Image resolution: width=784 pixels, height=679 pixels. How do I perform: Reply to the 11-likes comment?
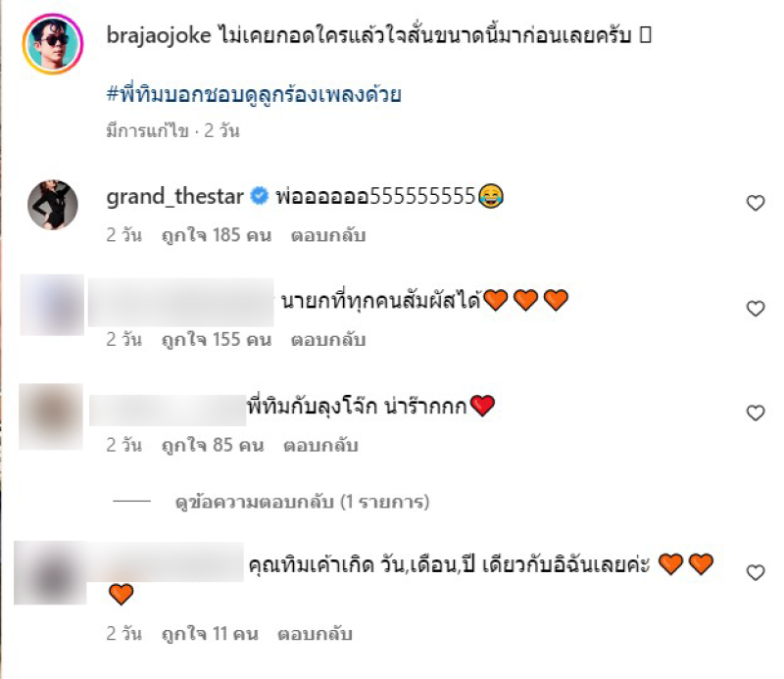315,634
